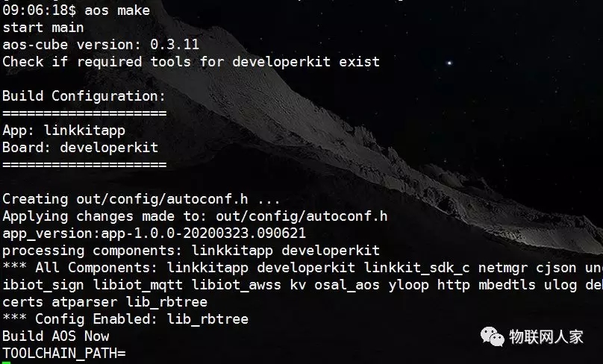Click the app_version string line
This screenshot has width=603, height=364.
(154, 233)
